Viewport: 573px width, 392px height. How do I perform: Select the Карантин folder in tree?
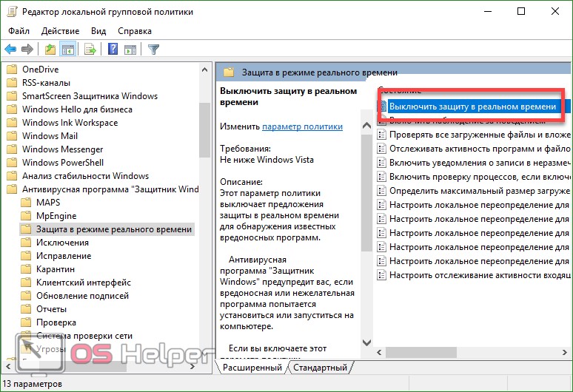(x=57, y=269)
